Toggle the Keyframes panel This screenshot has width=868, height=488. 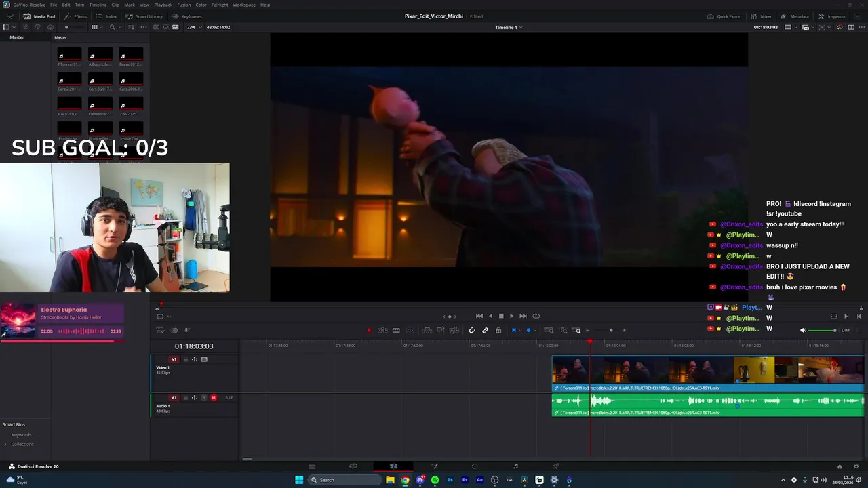point(186,16)
